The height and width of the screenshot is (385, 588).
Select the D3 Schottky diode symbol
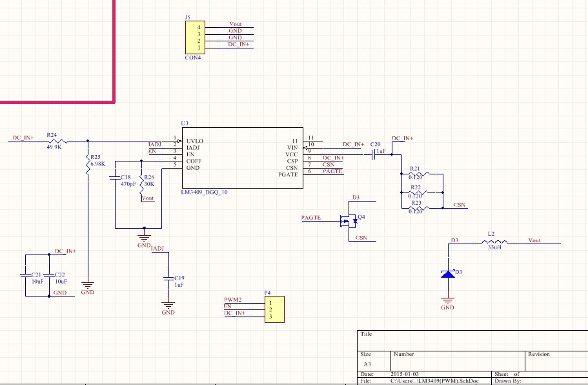tap(448, 274)
